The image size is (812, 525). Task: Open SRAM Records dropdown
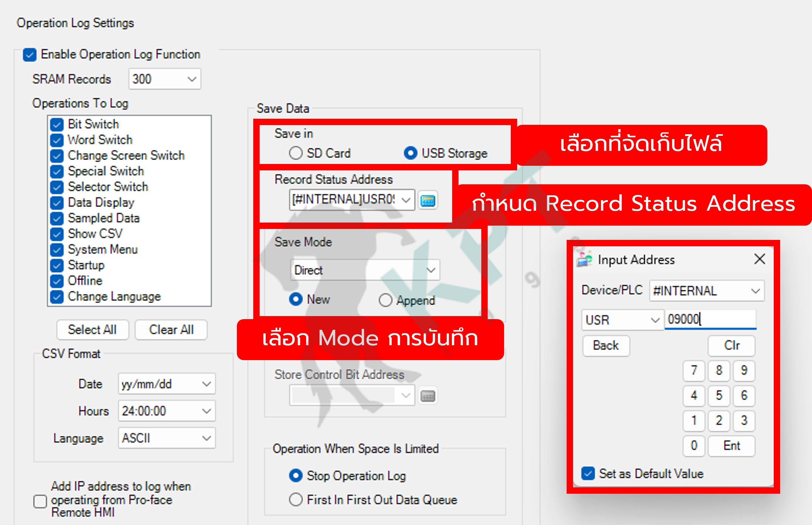coord(165,79)
